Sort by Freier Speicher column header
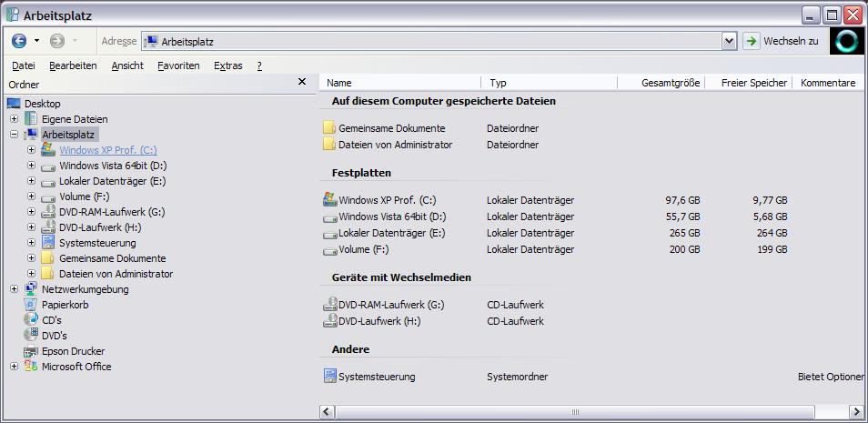 749,83
